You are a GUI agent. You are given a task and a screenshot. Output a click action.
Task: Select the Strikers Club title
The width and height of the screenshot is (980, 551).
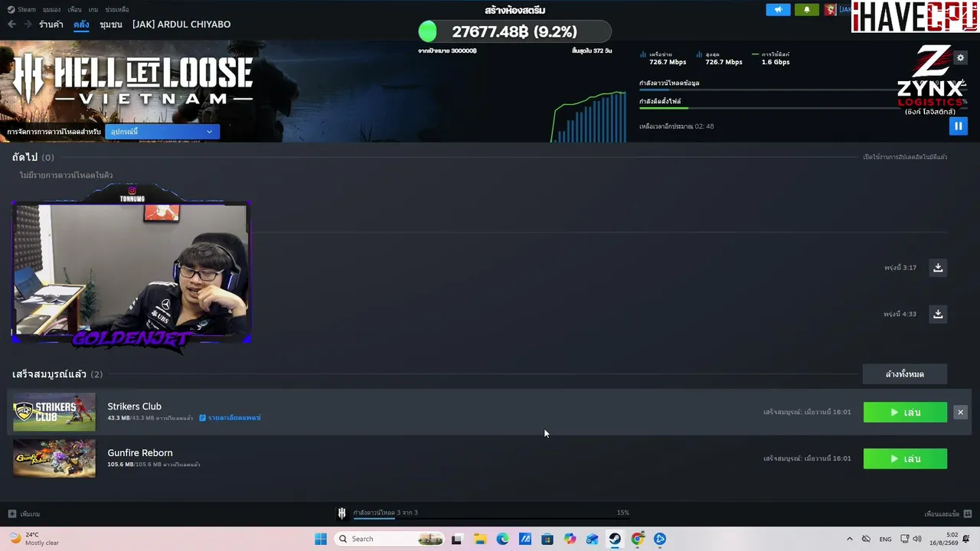(135, 406)
